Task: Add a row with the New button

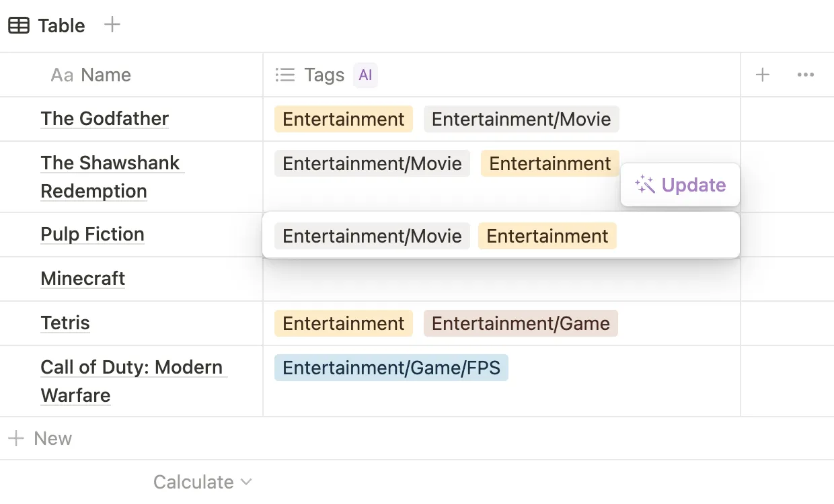Action: tap(42, 438)
